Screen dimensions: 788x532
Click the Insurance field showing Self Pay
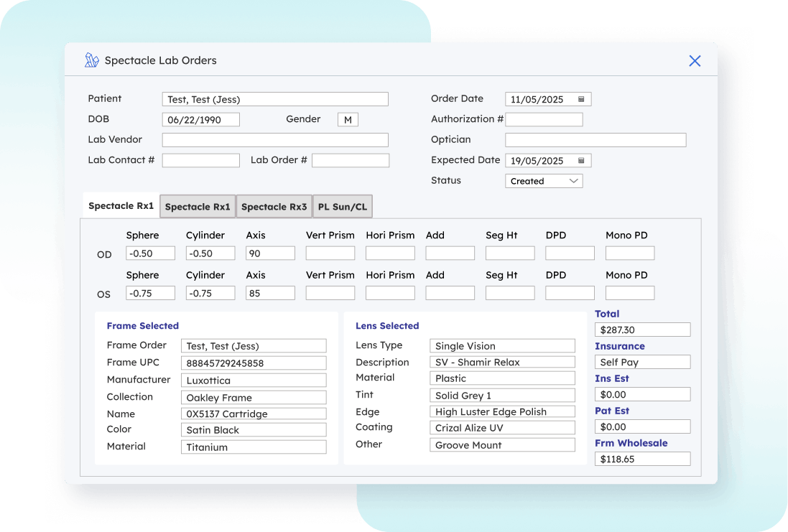[x=642, y=363]
